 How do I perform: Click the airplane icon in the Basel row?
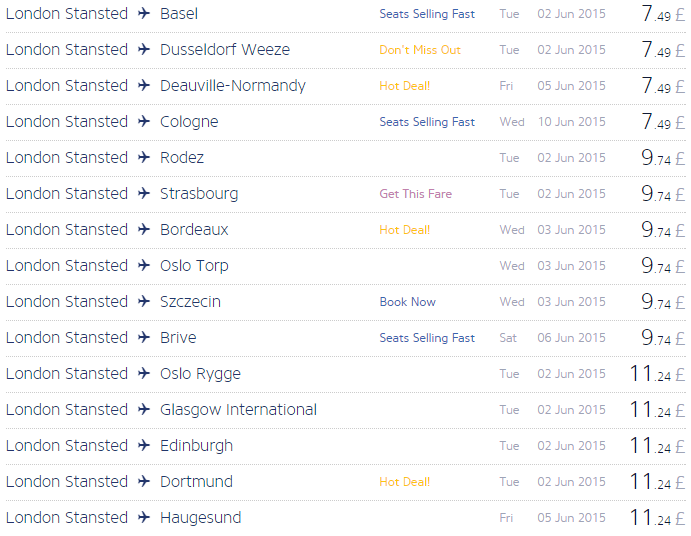144,13
